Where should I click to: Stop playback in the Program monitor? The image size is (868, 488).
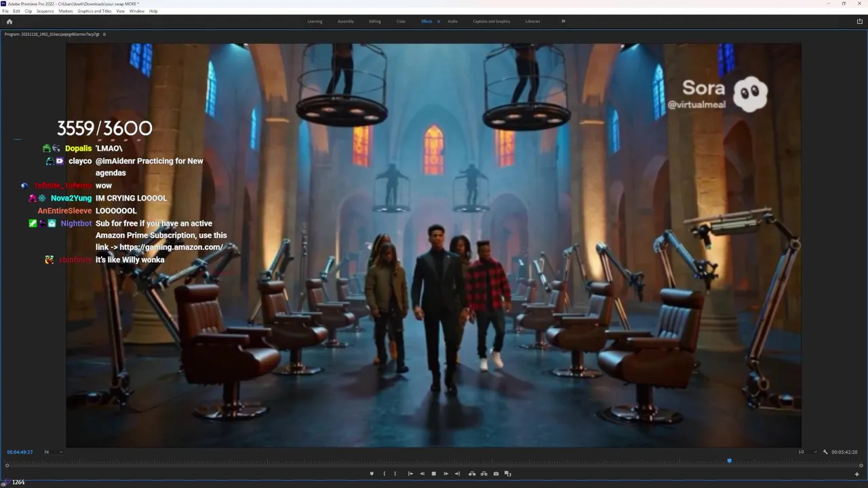click(x=434, y=474)
